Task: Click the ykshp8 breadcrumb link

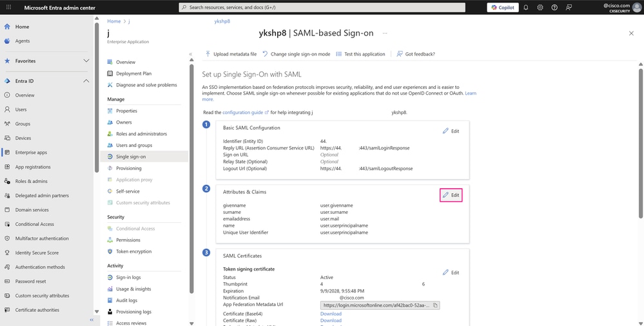Action: click(222, 21)
